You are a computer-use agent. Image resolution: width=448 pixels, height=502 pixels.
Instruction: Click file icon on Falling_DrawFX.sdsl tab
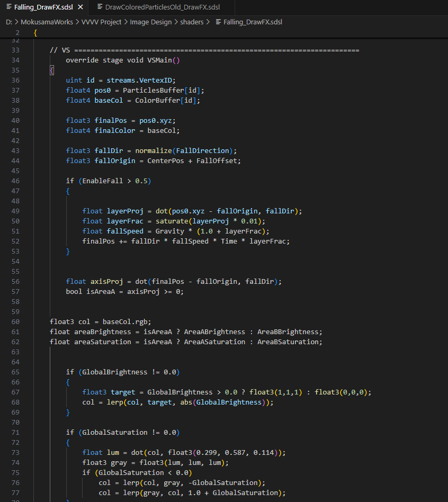pos(10,7)
